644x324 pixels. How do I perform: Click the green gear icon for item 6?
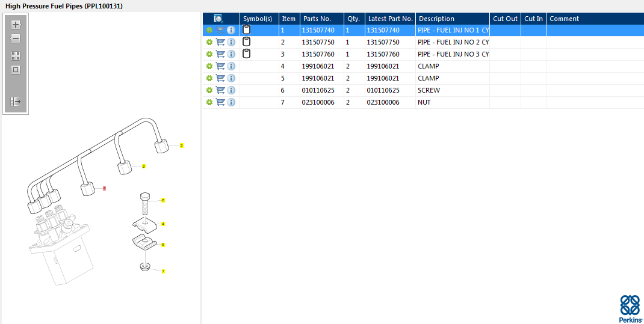pos(209,90)
